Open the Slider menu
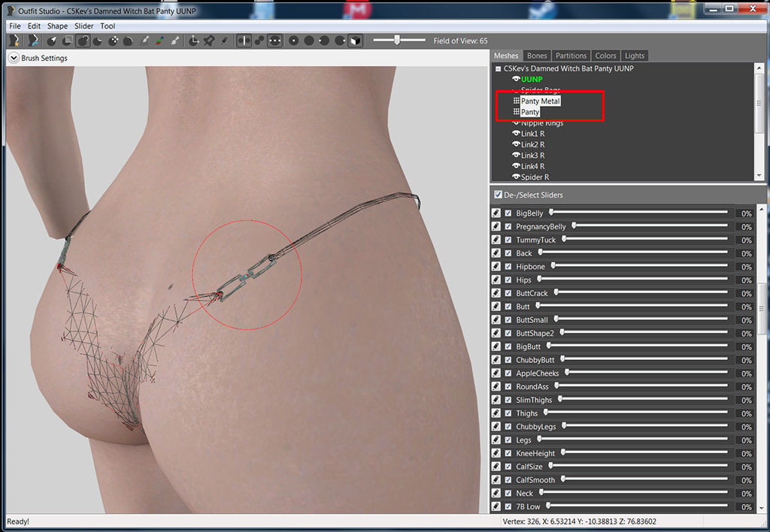This screenshot has height=532, width=770. [x=84, y=26]
